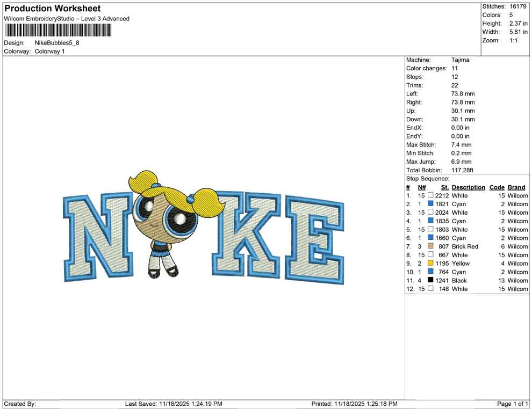Click the 'Created By:' footer label
Viewport: 532px width, 409px height.
point(20,404)
